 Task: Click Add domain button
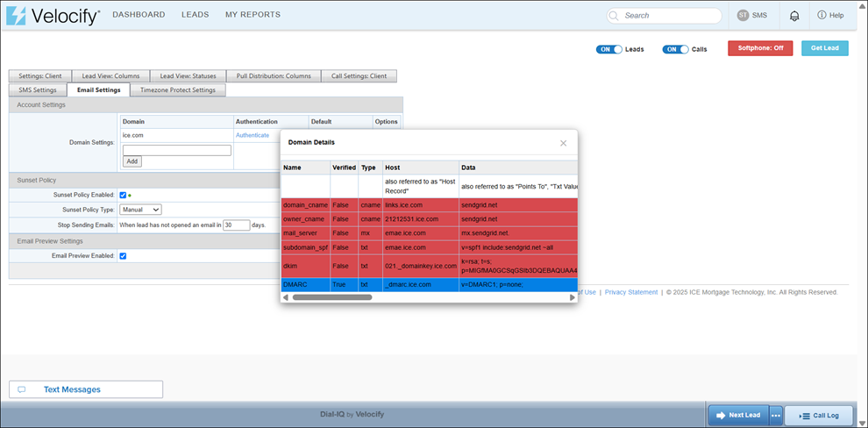point(132,161)
